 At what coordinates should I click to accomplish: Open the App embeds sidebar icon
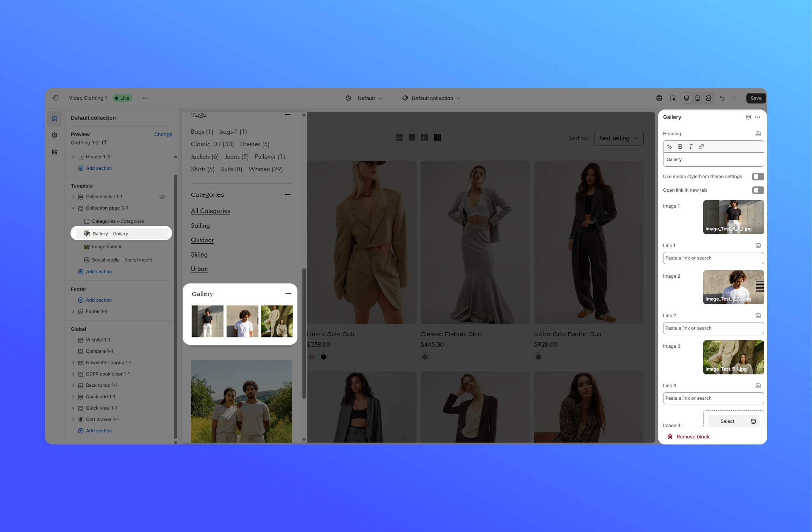pos(55,152)
